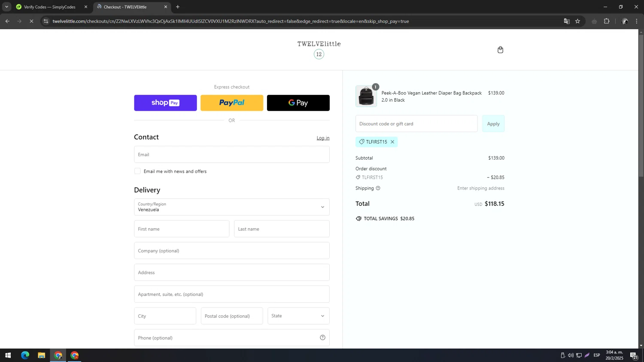Click the TOTAL SAVINGS $20.85 text

tap(389, 219)
